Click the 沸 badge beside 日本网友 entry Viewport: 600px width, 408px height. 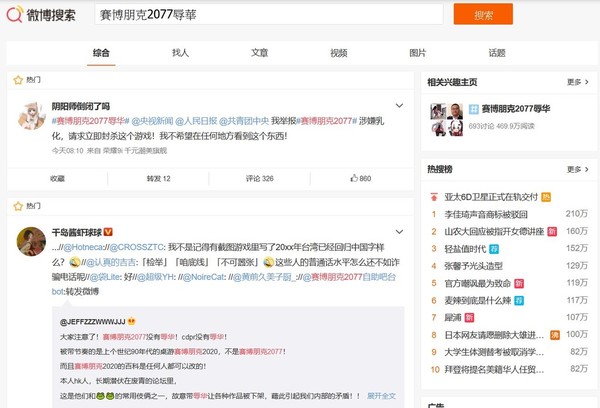point(554,335)
